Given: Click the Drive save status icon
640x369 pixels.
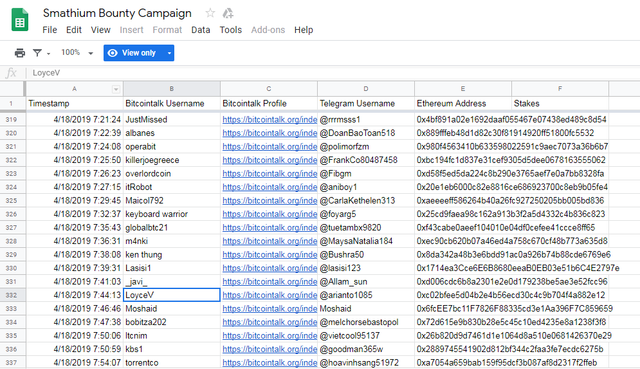Looking at the screenshot, I should (x=228, y=13).
